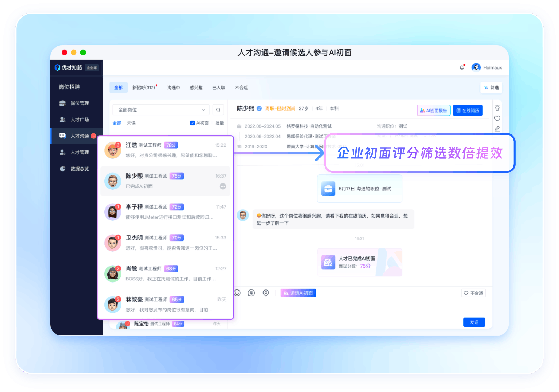The width and height of the screenshot is (559, 392).
Task: Show 全部 messages filter
Action: [x=117, y=123]
